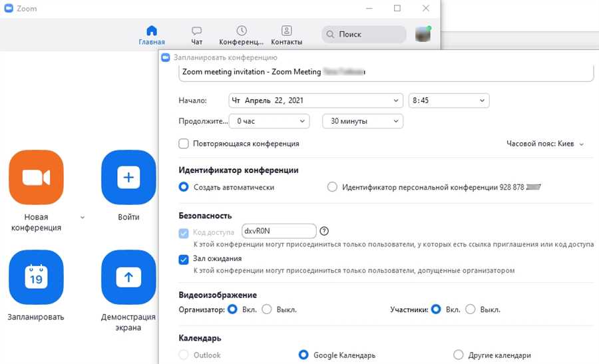This screenshot has width=599, height=364.
Task: Turn off participants video radio button
Action: click(471, 309)
